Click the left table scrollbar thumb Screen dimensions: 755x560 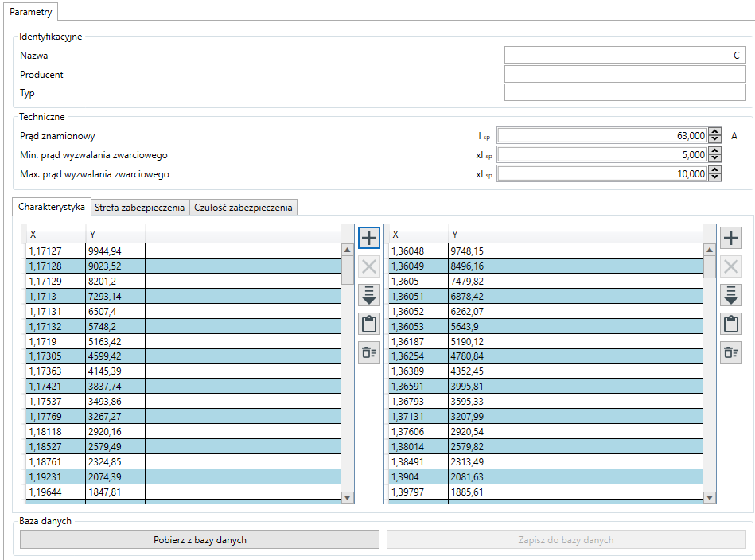(x=347, y=270)
